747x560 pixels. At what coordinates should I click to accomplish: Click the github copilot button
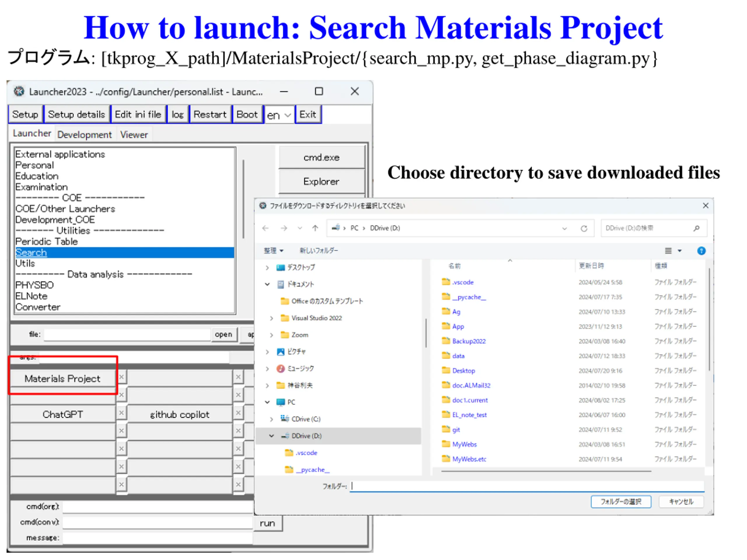[180, 414]
